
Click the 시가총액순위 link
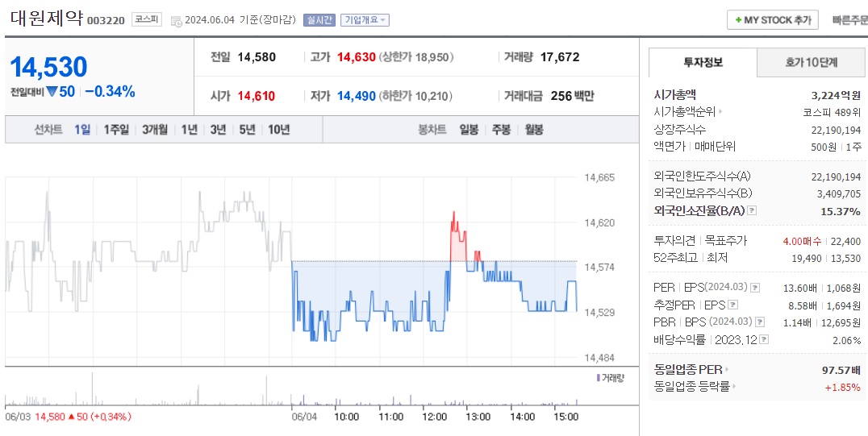coord(685,112)
